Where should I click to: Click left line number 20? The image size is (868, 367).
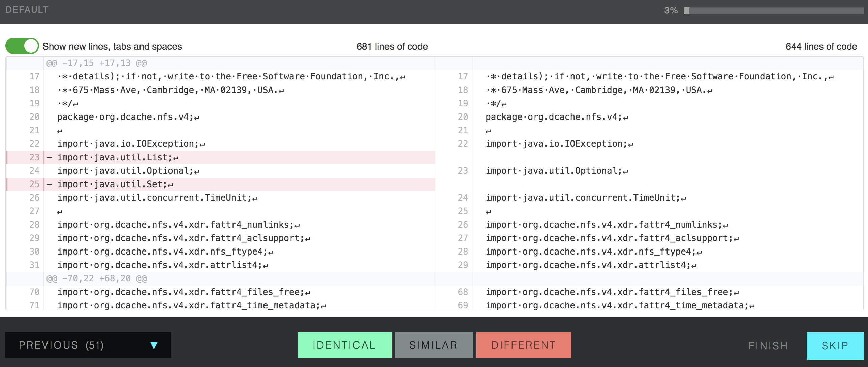click(34, 117)
